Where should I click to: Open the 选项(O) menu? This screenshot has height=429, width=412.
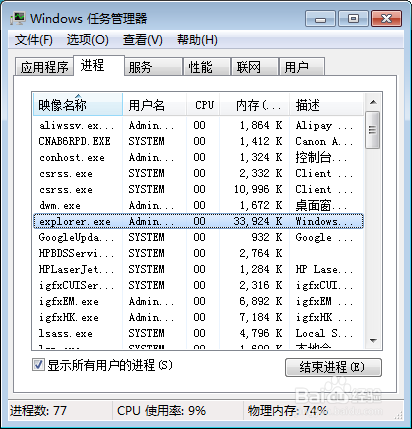(x=88, y=40)
